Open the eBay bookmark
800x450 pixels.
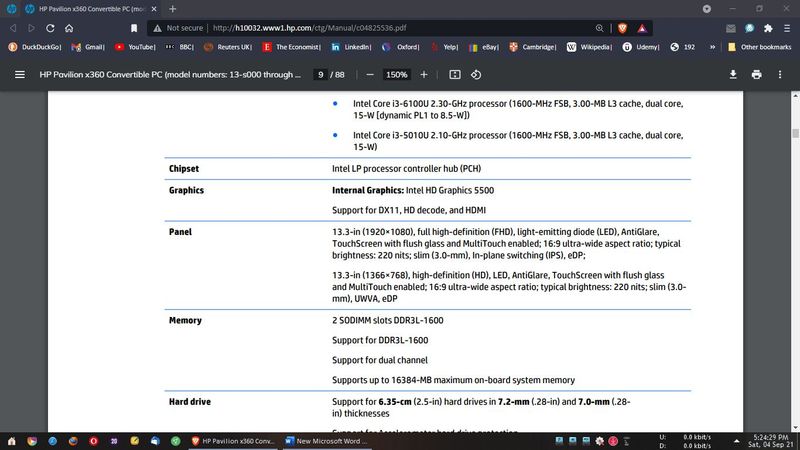coord(484,47)
